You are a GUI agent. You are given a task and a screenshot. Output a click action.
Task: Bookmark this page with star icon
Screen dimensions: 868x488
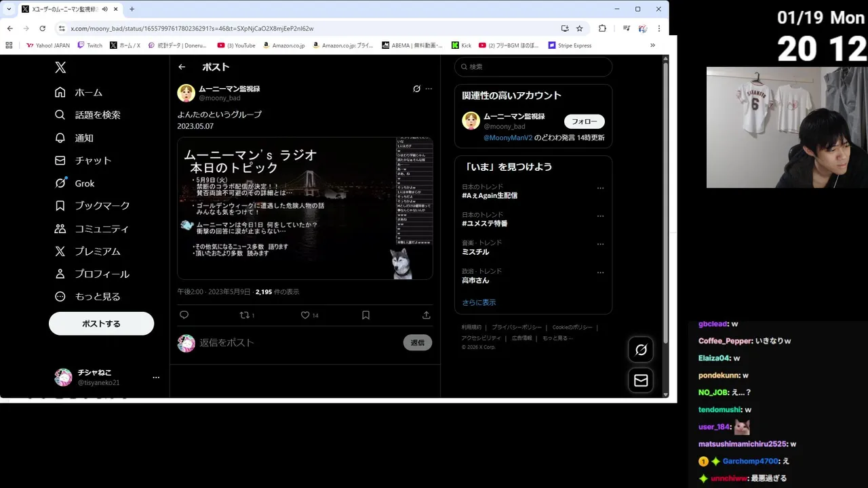(x=580, y=28)
